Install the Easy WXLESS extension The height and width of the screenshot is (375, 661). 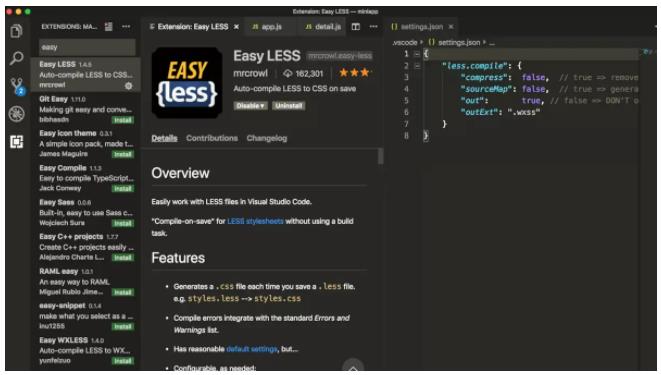tap(123, 361)
